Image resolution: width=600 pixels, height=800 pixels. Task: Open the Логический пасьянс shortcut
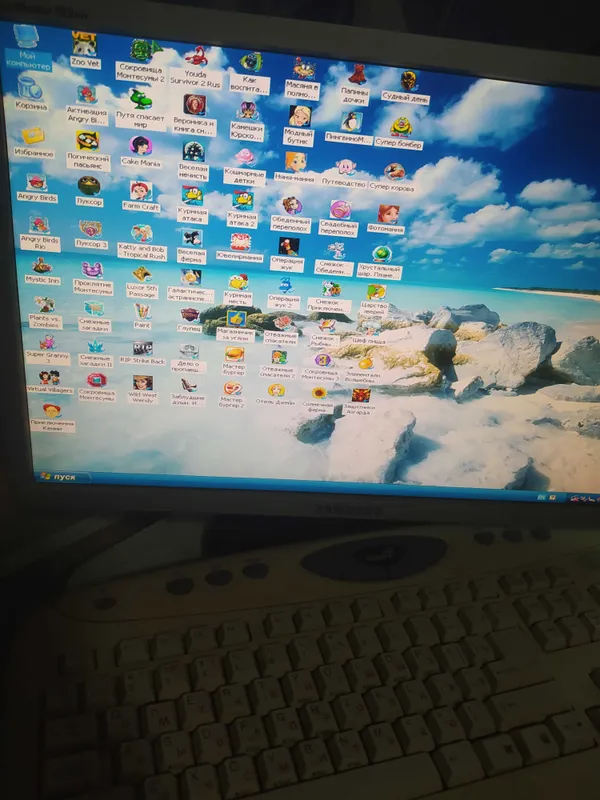(88, 151)
